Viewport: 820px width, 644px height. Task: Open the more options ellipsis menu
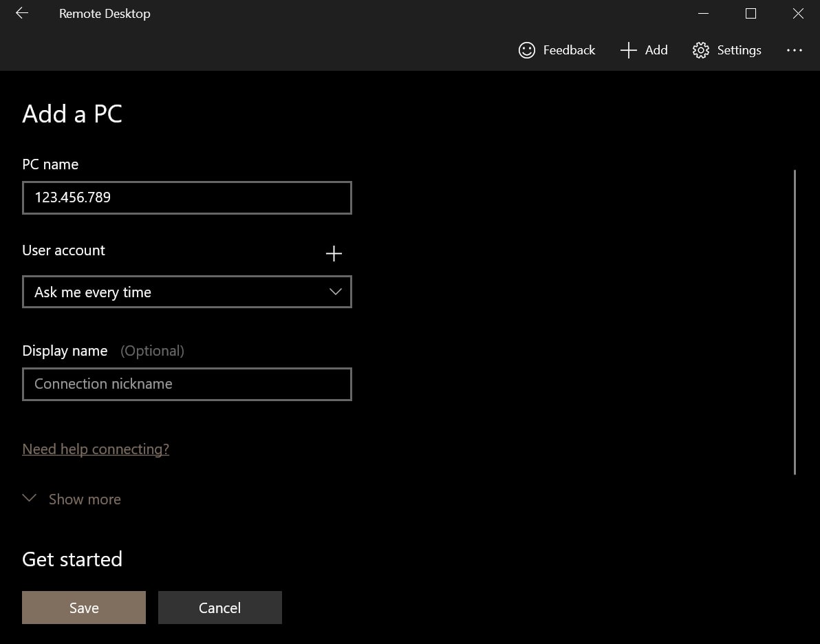tap(794, 50)
